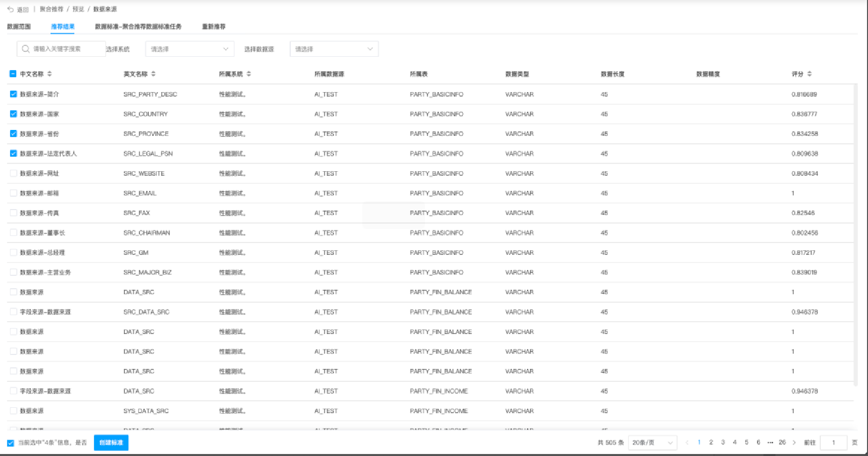Click the 所属数据源 column header

[329, 74]
